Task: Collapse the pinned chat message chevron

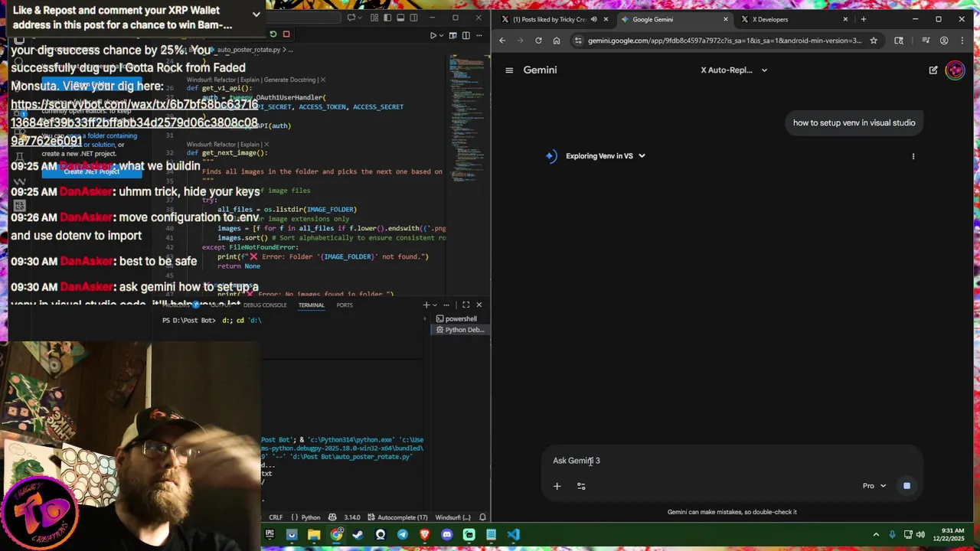Action: pyautogui.click(x=256, y=15)
